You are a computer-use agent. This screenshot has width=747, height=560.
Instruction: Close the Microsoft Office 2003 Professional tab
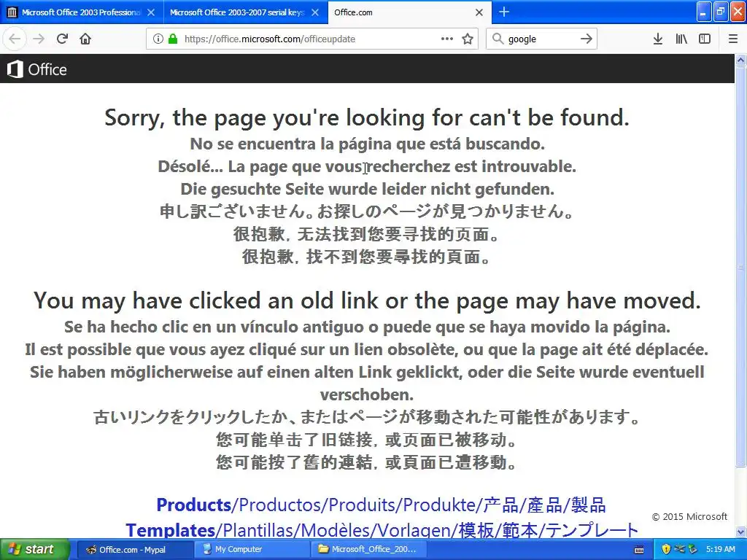(151, 12)
